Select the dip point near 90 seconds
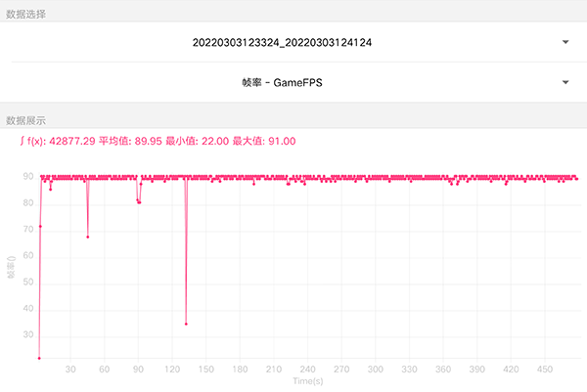Screen dimensions: 587x392 point(139,201)
